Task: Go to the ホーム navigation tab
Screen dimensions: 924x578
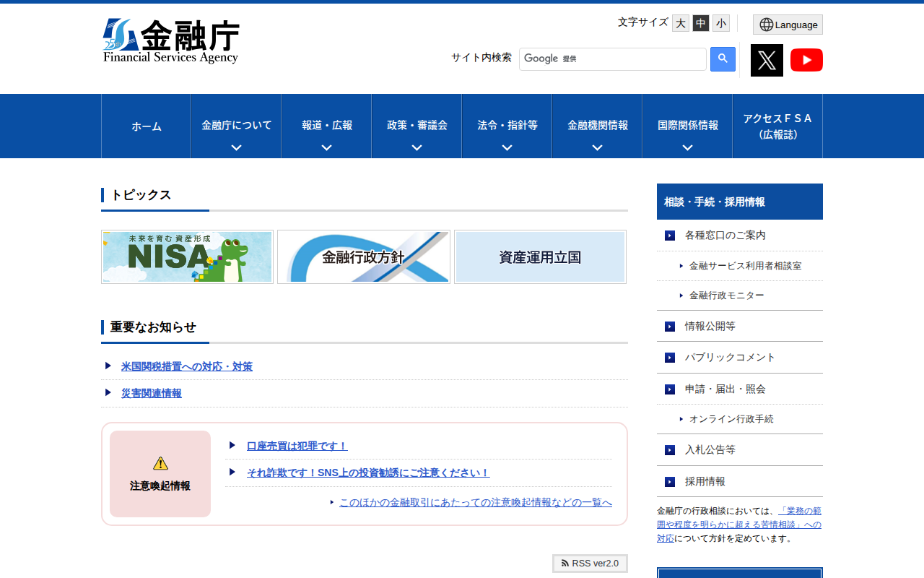Action: click(147, 126)
